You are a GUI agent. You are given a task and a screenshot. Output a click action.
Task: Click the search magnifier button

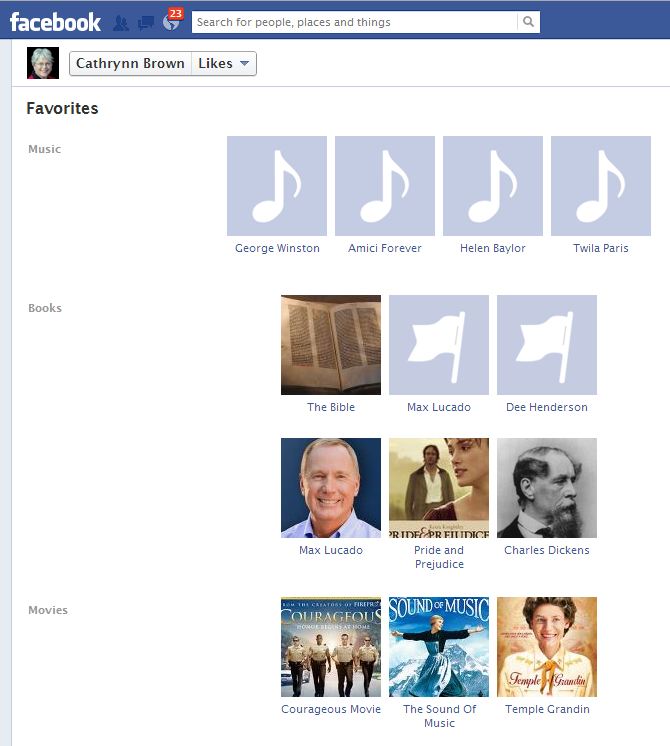pyautogui.click(x=528, y=22)
